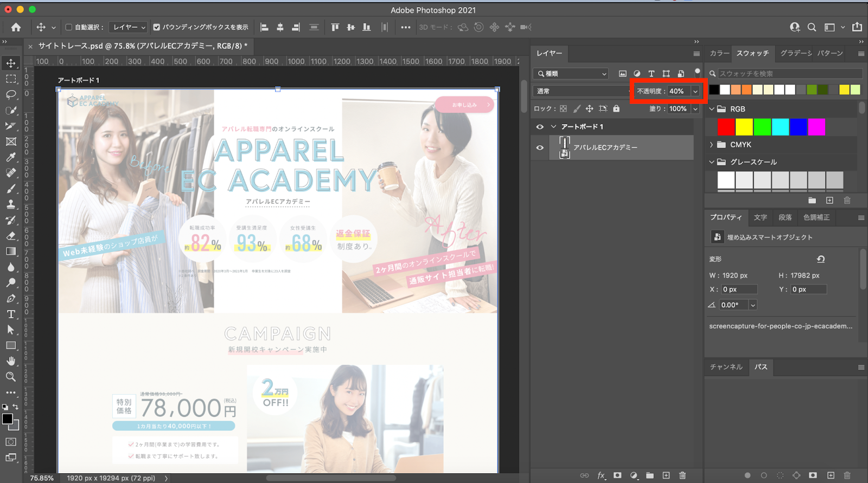
Task: Open the 塗り fill dropdown arrow
Action: pyautogui.click(x=695, y=108)
